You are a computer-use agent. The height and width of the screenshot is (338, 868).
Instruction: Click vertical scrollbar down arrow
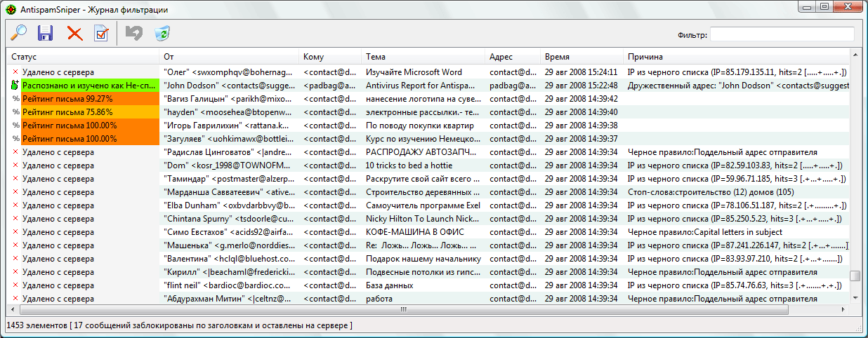tap(855, 297)
